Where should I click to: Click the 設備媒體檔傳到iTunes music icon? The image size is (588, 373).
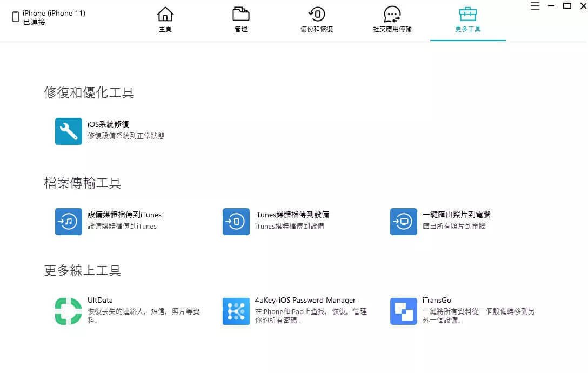[x=69, y=222]
